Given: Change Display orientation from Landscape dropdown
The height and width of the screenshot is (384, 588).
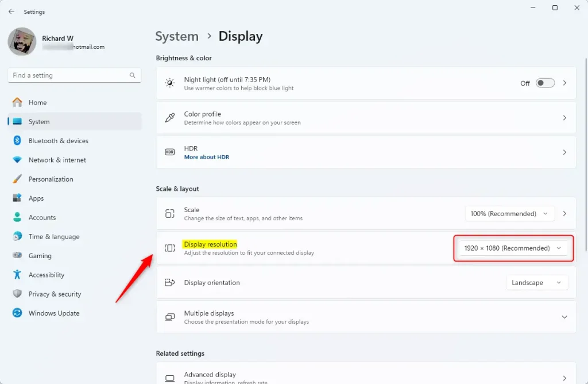Looking at the screenshot, I should 536,283.
